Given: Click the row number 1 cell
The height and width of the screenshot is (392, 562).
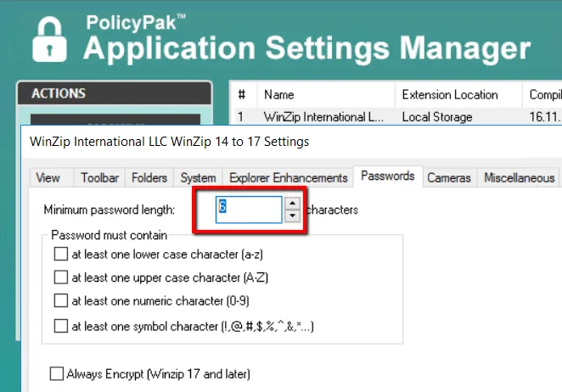Looking at the screenshot, I should pyautogui.click(x=240, y=117).
